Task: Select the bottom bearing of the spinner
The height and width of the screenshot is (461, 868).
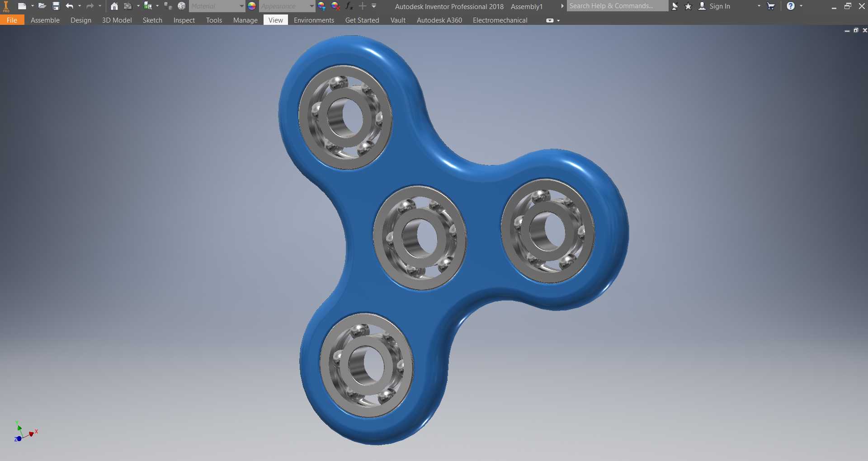Action: coord(366,364)
